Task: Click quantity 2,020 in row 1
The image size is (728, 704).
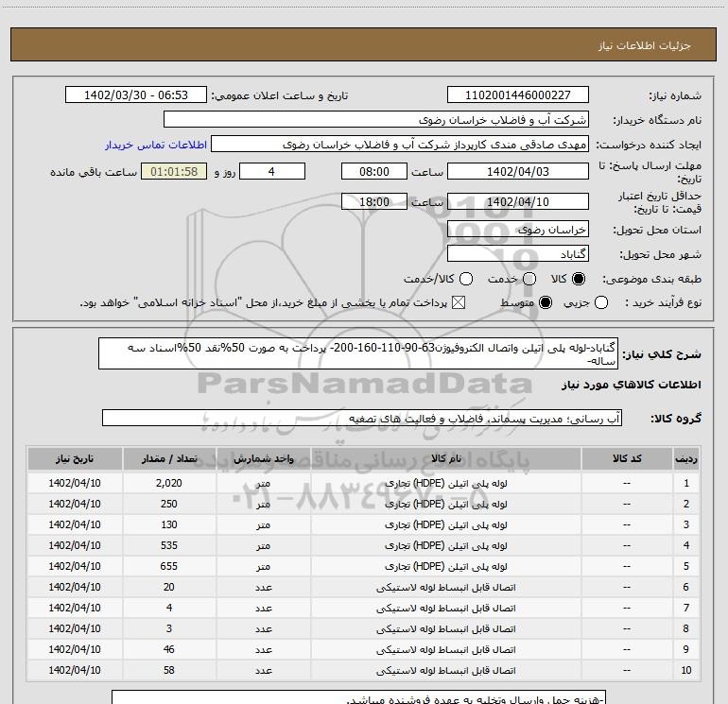Action: click(x=169, y=483)
